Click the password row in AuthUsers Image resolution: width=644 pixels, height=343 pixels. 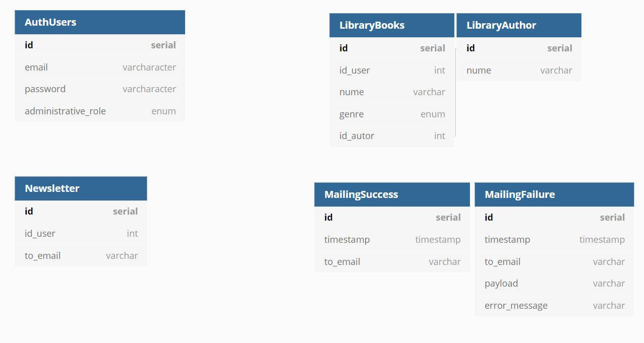pyautogui.click(x=100, y=89)
